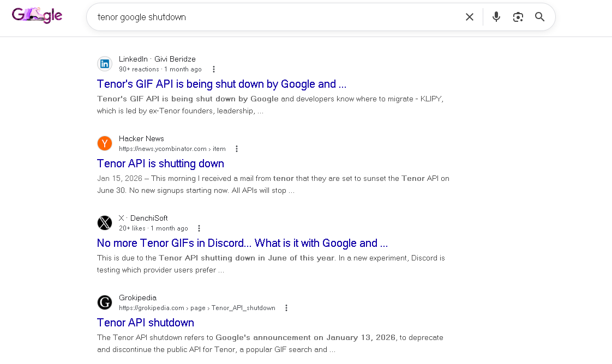
Task: Click the news.ycombinator.com URL breadcrumb
Action: tap(172, 149)
